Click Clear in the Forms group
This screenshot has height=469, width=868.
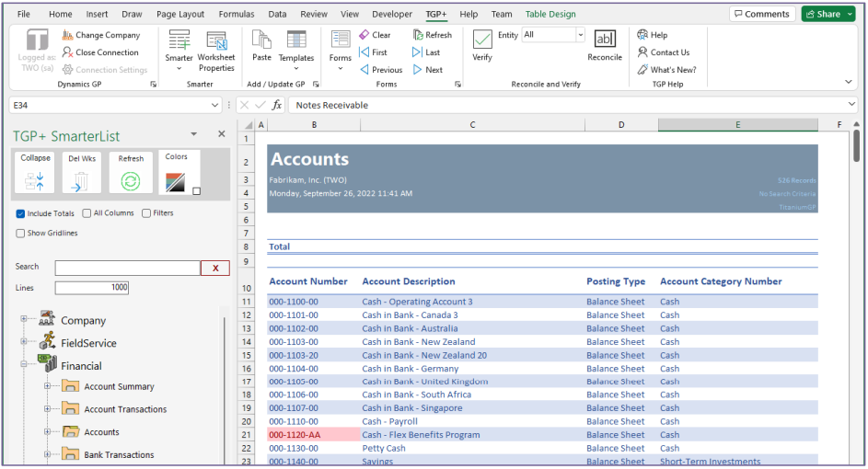tap(375, 35)
